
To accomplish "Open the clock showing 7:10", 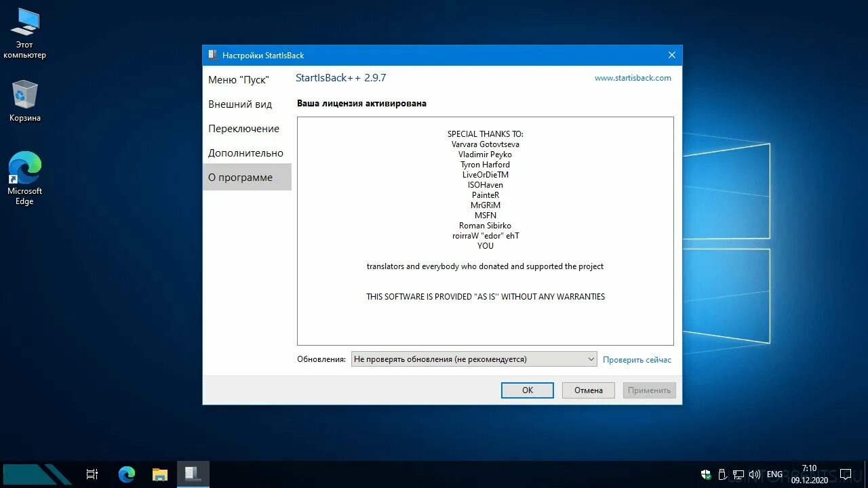I will pos(809,474).
